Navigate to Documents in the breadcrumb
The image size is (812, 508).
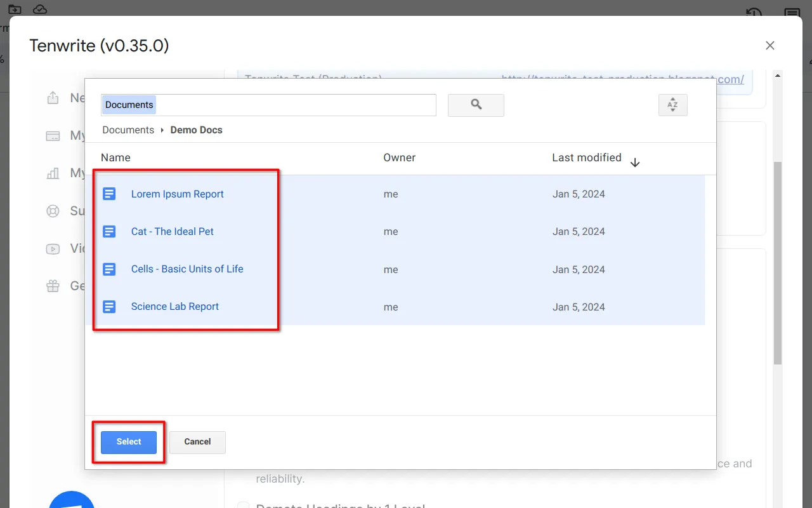click(x=128, y=130)
